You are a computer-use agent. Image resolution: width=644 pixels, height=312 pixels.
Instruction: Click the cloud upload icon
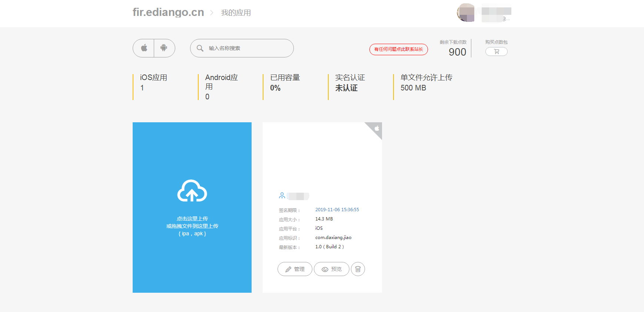pyautogui.click(x=192, y=191)
